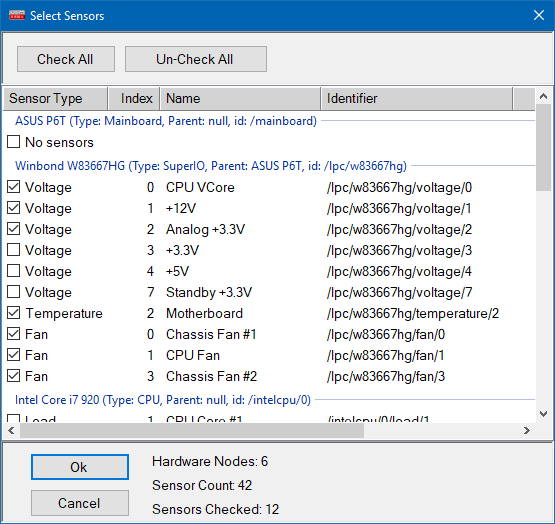Image resolution: width=555 pixels, height=524 pixels.
Task: Click the Chassis Fan #1 name cell
Action: (211, 334)
